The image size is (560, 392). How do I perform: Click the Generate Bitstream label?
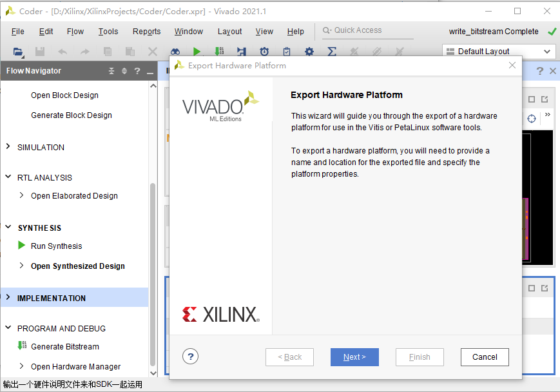[65, 346]
